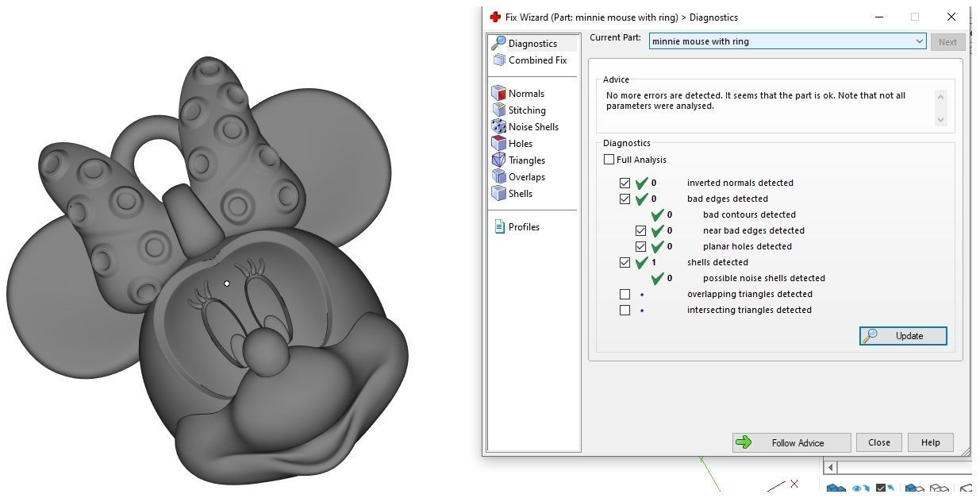Click 'possible noise shells detected' text

(x=763, y=278)
